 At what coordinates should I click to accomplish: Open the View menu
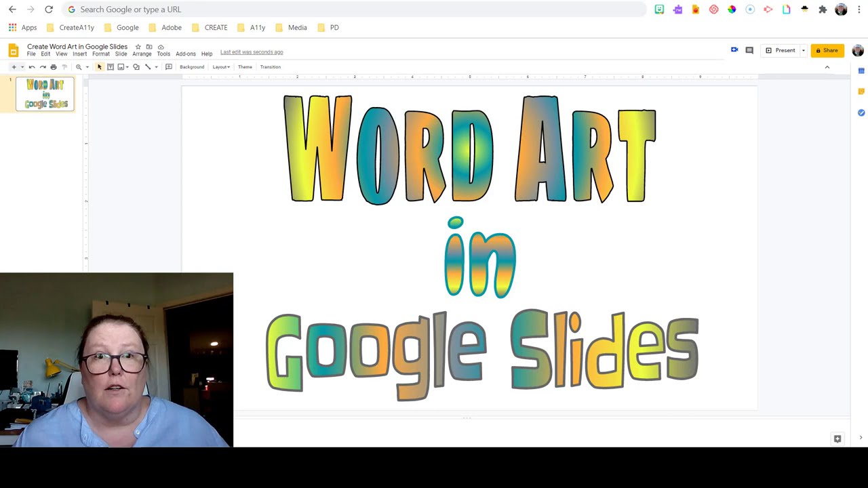coord(62,54)
